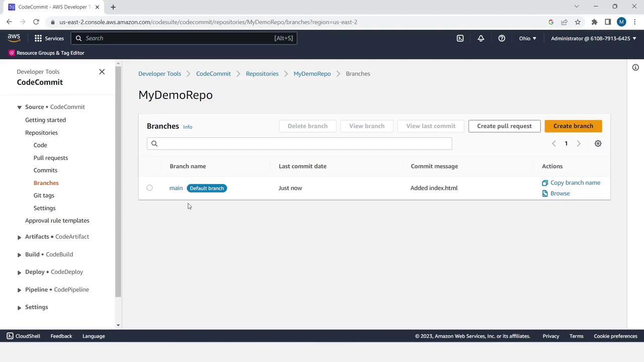Go to Commits in the sidebar

45,170
